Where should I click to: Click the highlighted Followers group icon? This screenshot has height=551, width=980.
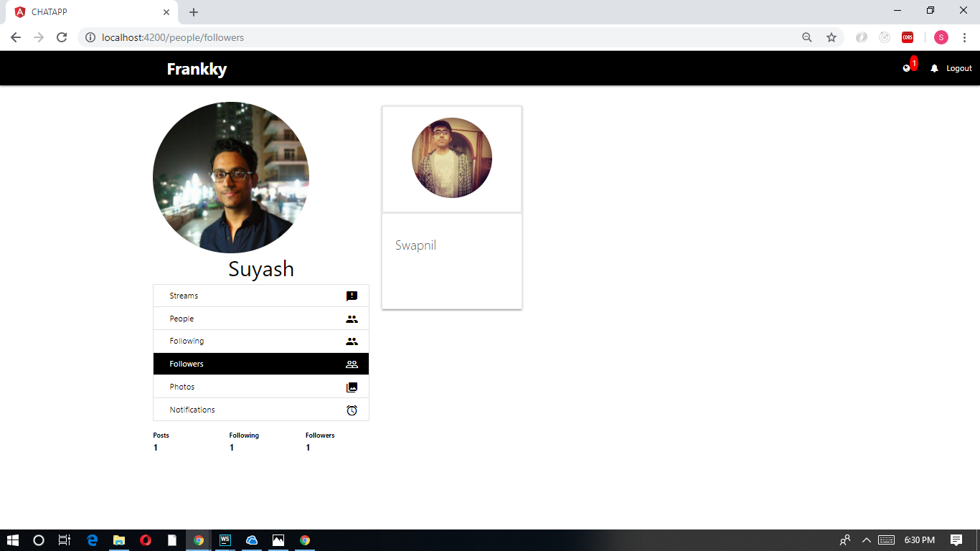click(351, 364)
